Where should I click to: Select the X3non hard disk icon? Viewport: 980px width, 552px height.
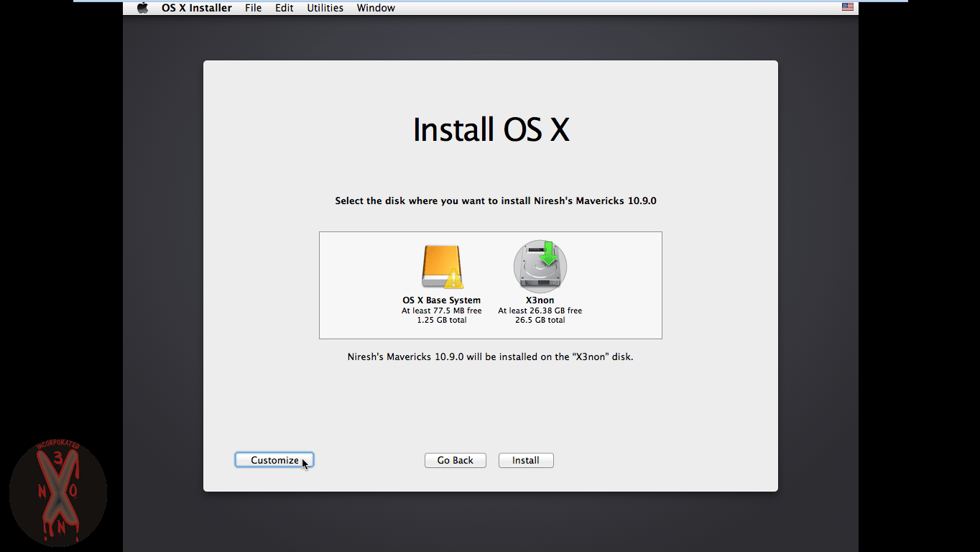pyautogui.click(x=540, y=267)
